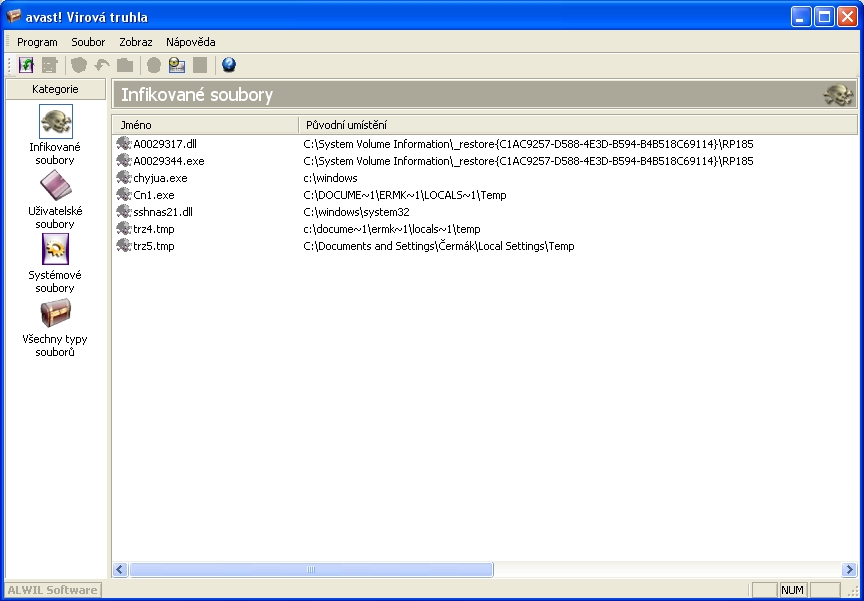Select the file A0029317.dll
864x601 pixels.
tap(165, 144)
